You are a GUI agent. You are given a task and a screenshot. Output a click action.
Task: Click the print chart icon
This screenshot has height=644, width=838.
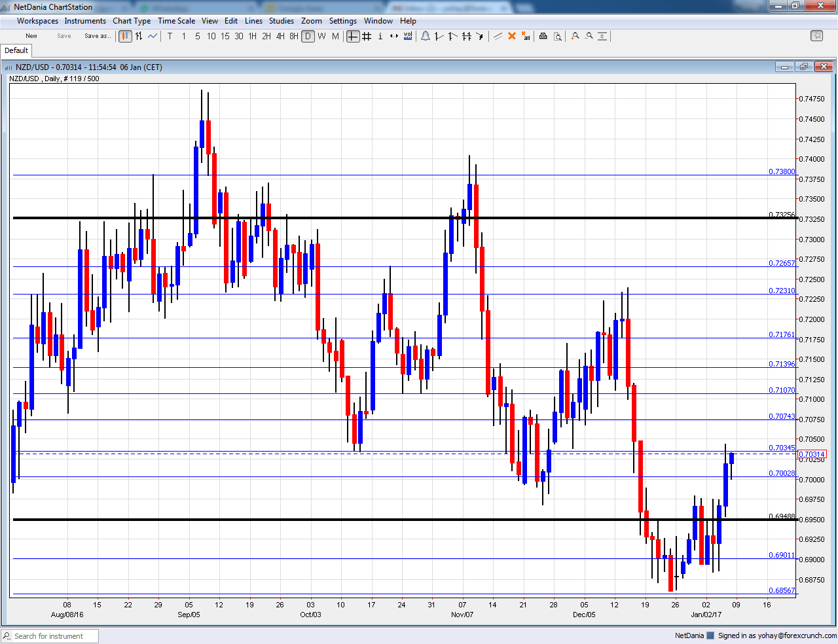[543, 37]
